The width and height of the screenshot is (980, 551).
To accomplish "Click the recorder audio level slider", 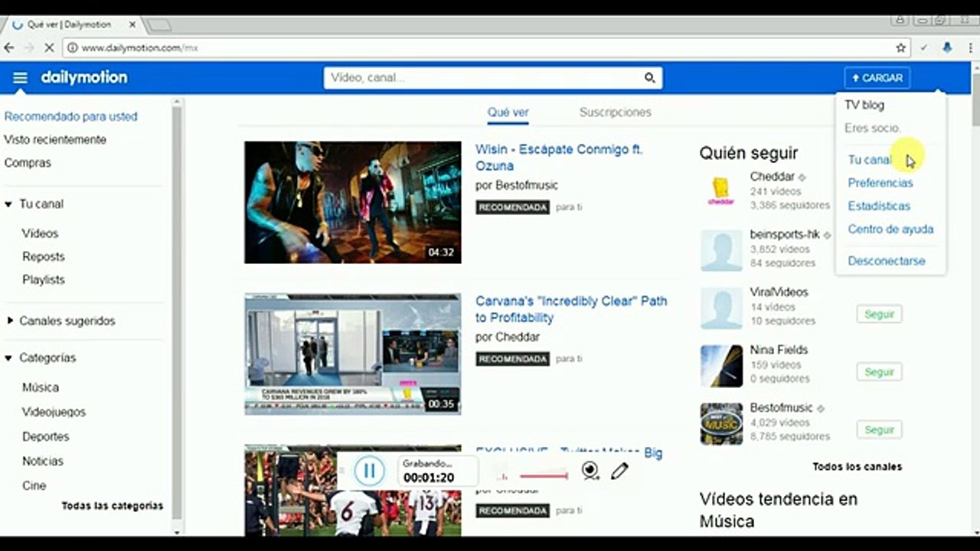I will pyautogui.click(x=544, y=476).
